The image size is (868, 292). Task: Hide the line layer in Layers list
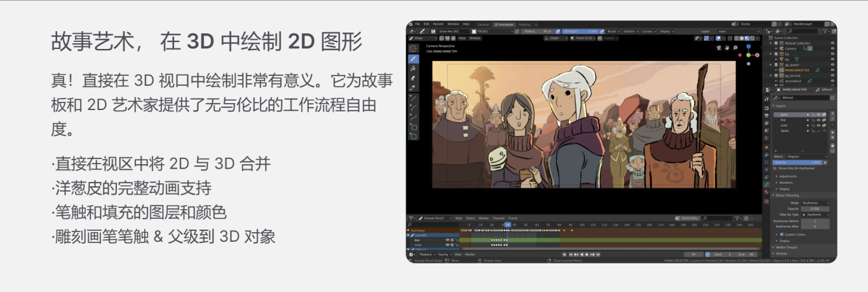(x=818, y=120)
